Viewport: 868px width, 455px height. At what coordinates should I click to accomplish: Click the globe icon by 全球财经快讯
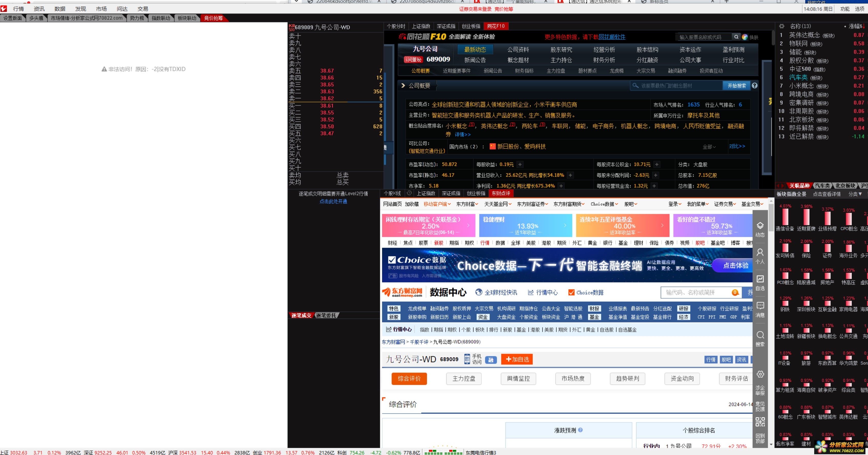(x=479, y=292)
